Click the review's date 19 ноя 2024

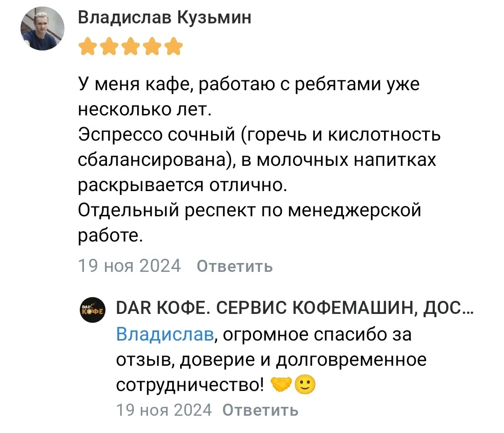coord(129,266)
